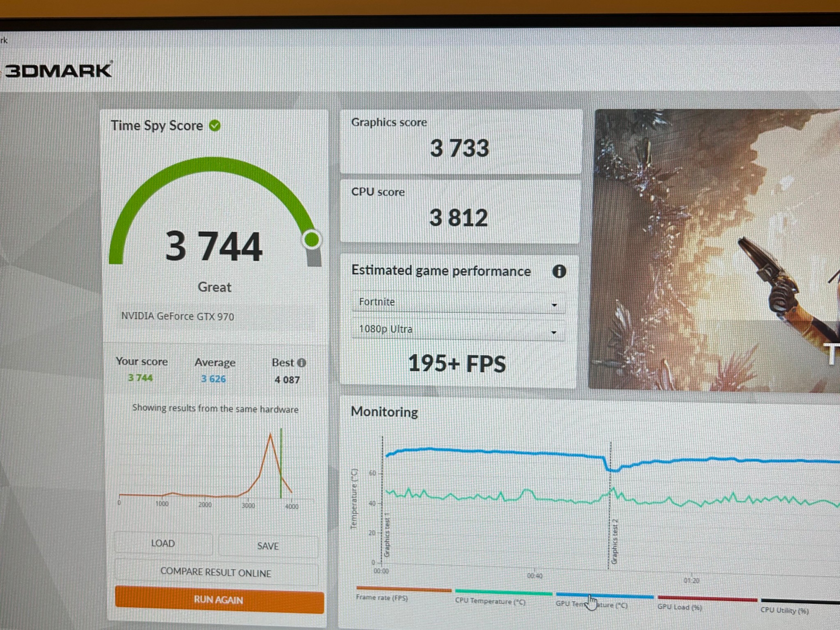
Task: Toggle CPU Temperature legend series
Action: [490, 601]
